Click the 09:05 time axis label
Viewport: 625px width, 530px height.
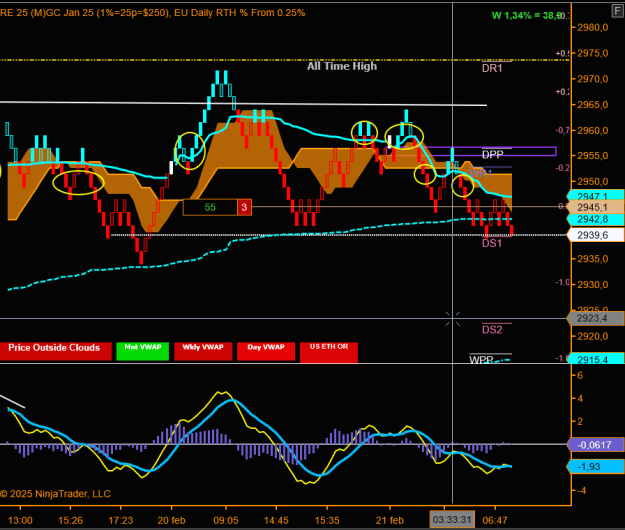(x=226, y=520)
